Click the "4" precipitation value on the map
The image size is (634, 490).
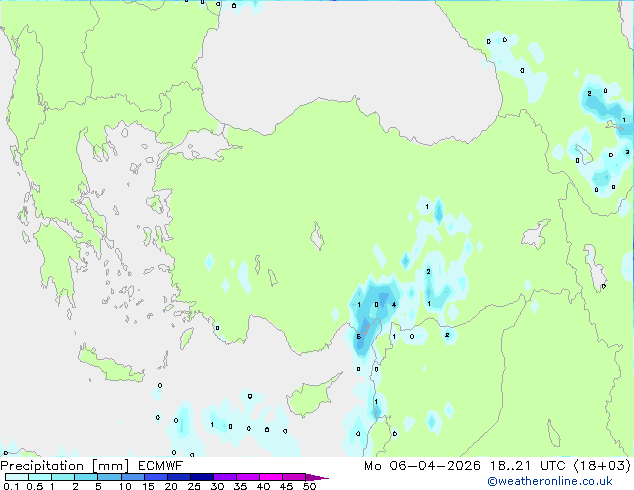pos(394,305)
